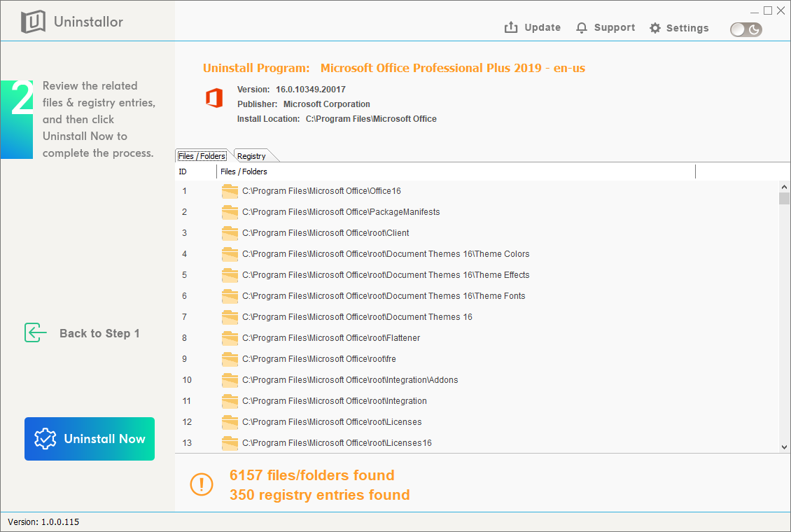The height and width of the screenshot is (532, 791).
Task: Select the root\Client folder path
Action: [325, 233]
